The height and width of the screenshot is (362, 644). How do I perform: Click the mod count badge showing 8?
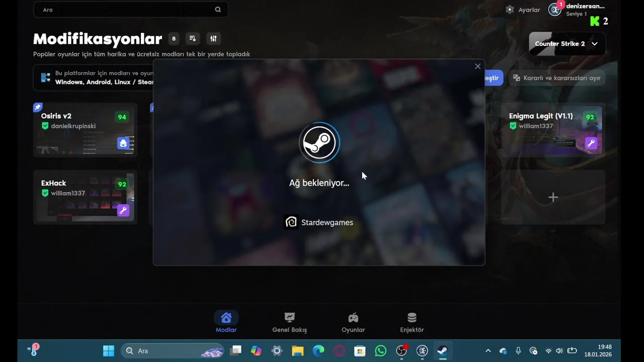pos(174,39)
